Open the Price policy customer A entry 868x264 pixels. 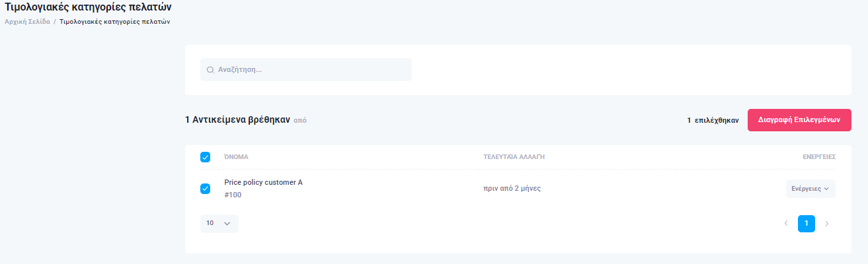tap(263, 182)
